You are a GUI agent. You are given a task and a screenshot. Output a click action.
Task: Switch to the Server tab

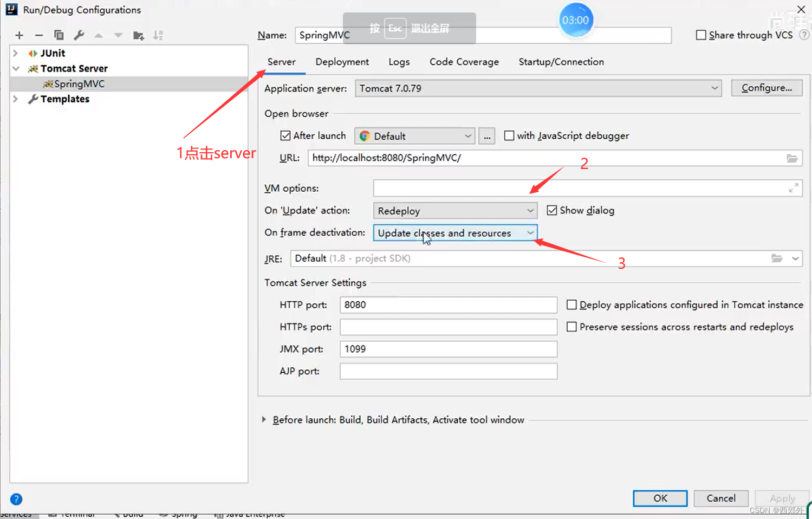[x=282, y=62]
